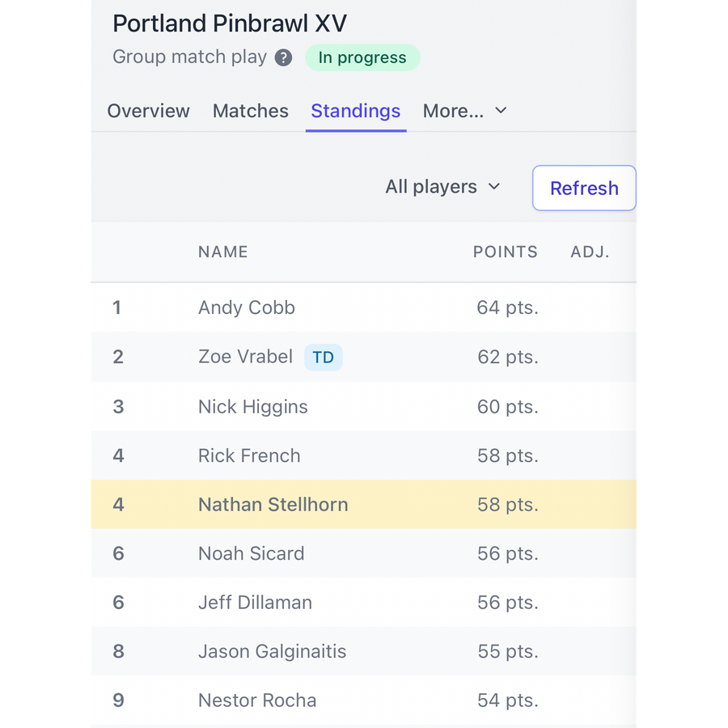The image size is (728, 728).
Task: Click Nestor Rocha's name
Action: 257,700
